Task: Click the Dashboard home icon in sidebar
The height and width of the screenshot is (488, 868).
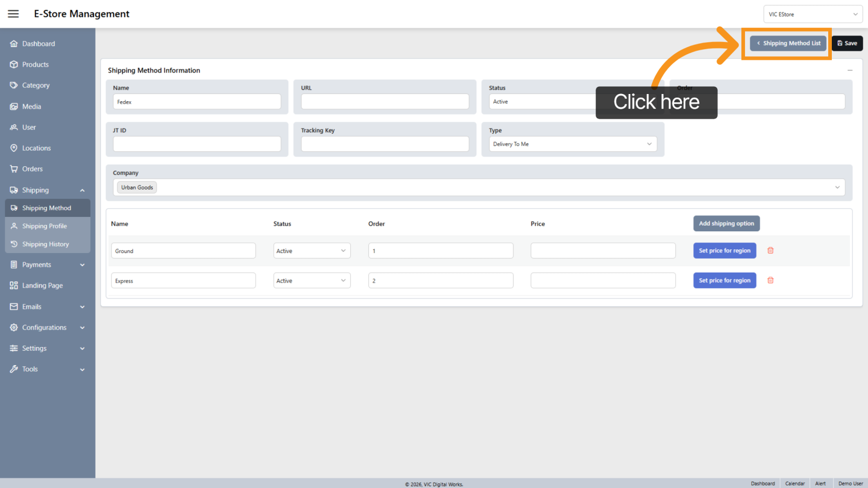Action: point(14,44)
